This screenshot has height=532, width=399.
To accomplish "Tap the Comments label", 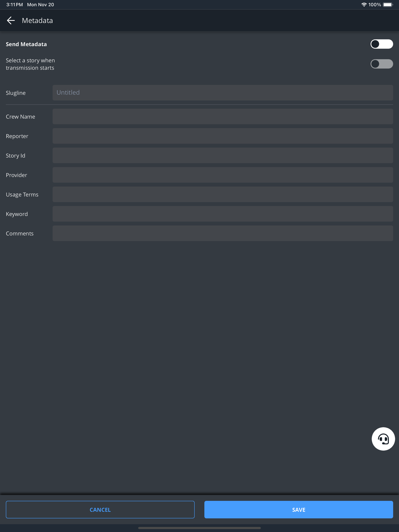I will pyautogui.click(x=20, y=233).
